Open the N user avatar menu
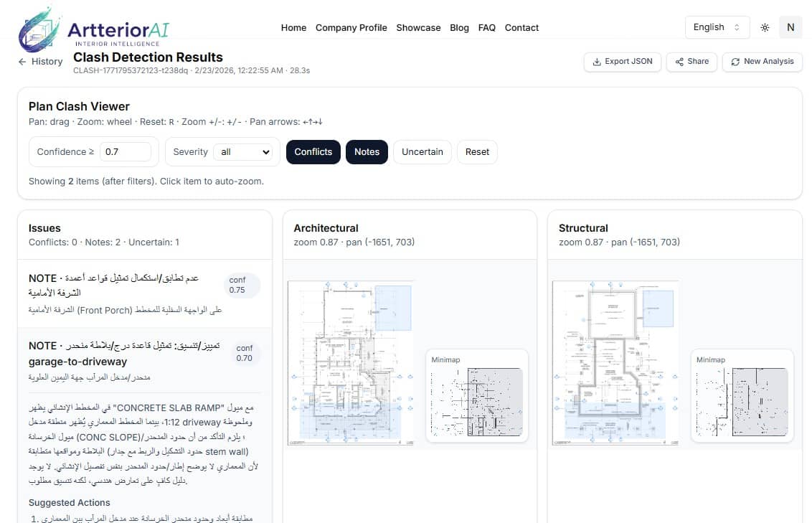812x523 pixels. pyautogui.click(x=790, y=27)
